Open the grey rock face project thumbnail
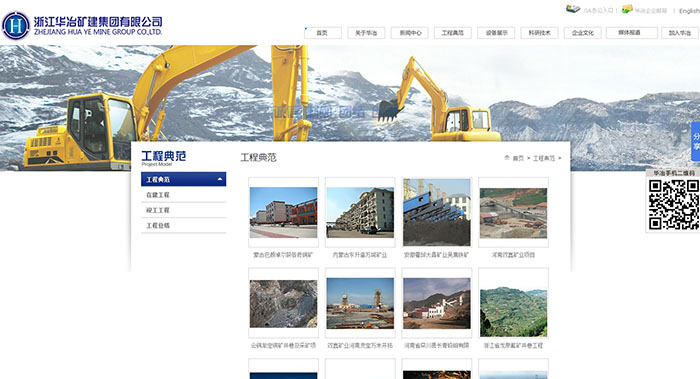The image size is (700, 379). [x=283, y=304]
